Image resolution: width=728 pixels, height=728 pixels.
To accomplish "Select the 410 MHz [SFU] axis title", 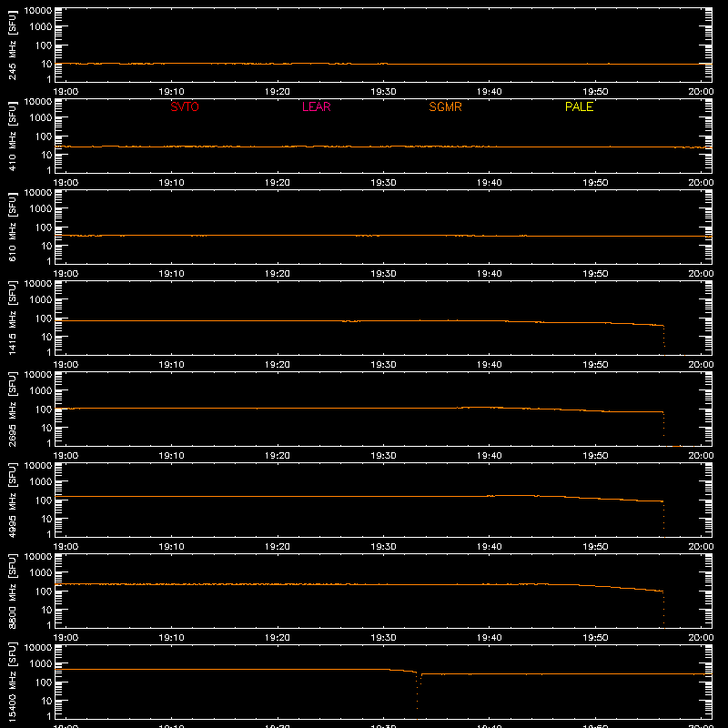I will point(13,136).
